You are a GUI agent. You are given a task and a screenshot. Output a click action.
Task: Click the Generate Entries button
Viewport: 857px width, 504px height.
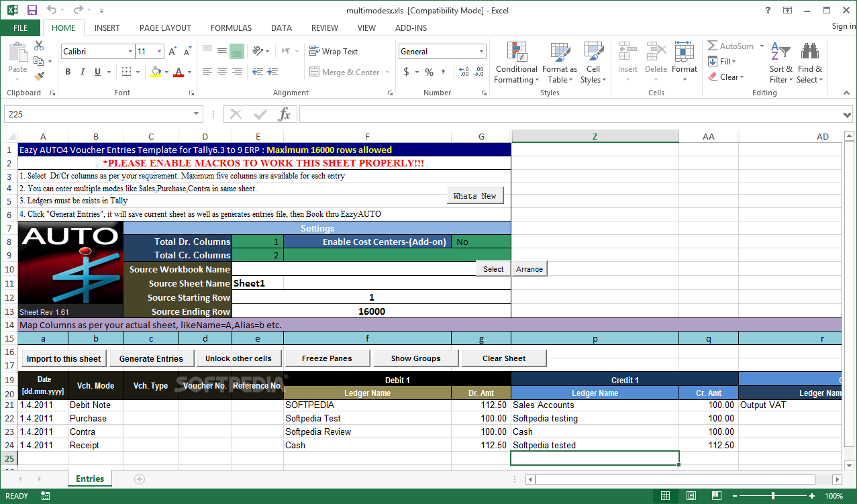tap(151, 358)
